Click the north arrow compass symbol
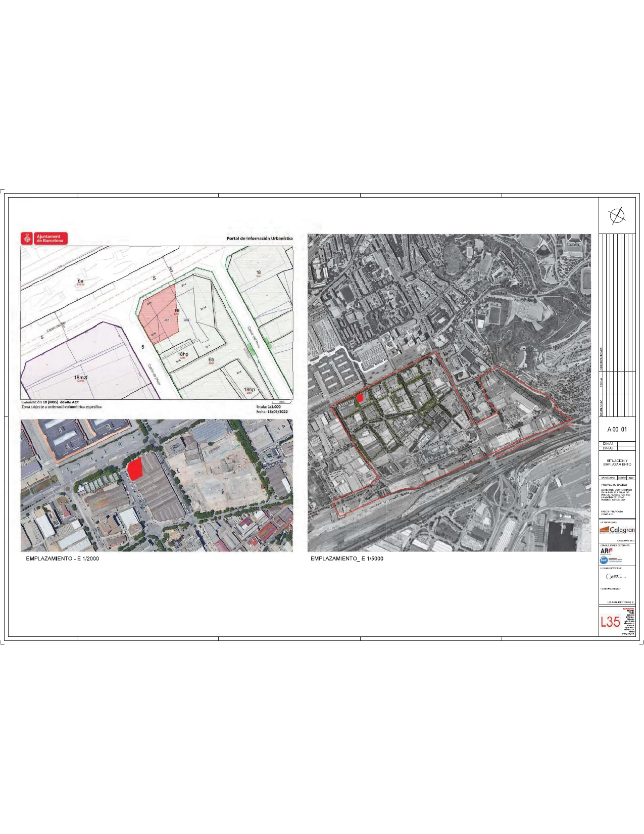Viewport: 644px width, 834px height. click(x=617, y=216)
